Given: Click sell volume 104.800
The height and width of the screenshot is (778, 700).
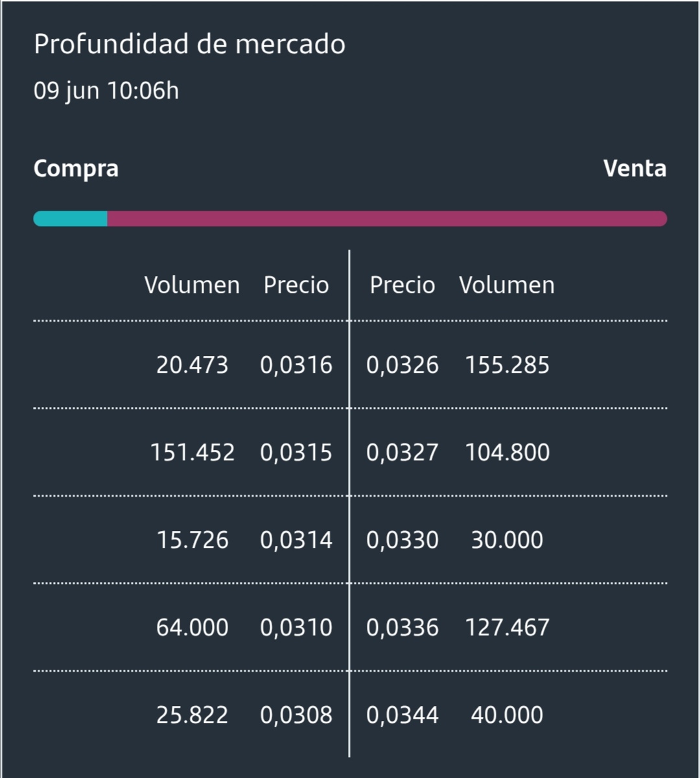Looking at the screenshot, I should 507,453.
